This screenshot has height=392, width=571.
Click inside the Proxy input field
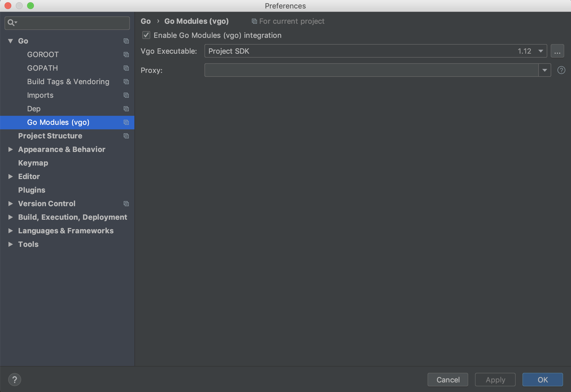coord(367,70)
